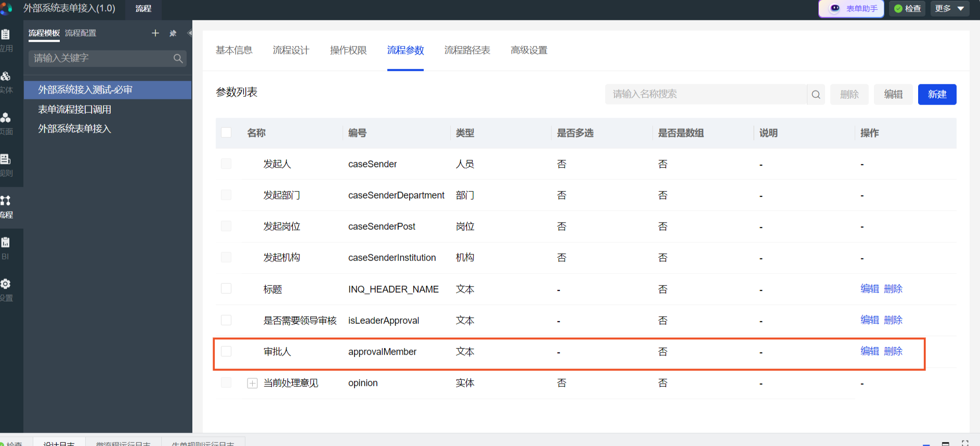
Task: Collapse the left panel with the arrow icon
Action: (x=190, y=33)
